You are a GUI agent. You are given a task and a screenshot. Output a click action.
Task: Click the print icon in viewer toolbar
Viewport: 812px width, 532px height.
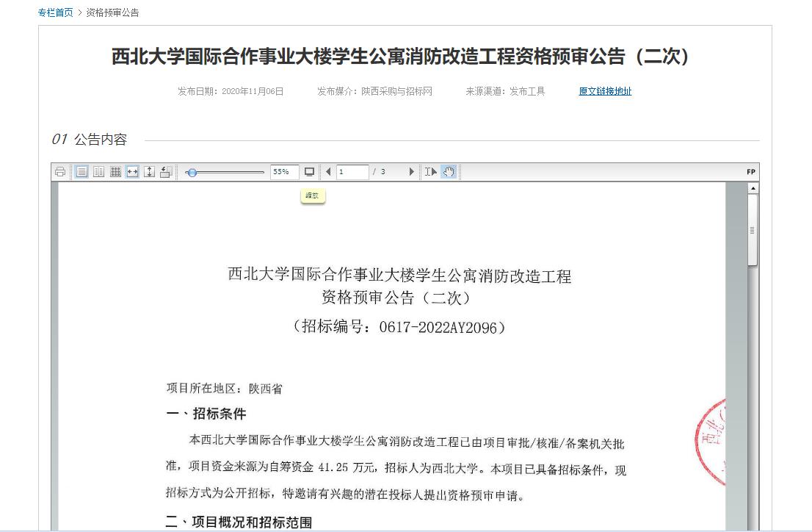point(60,172)
